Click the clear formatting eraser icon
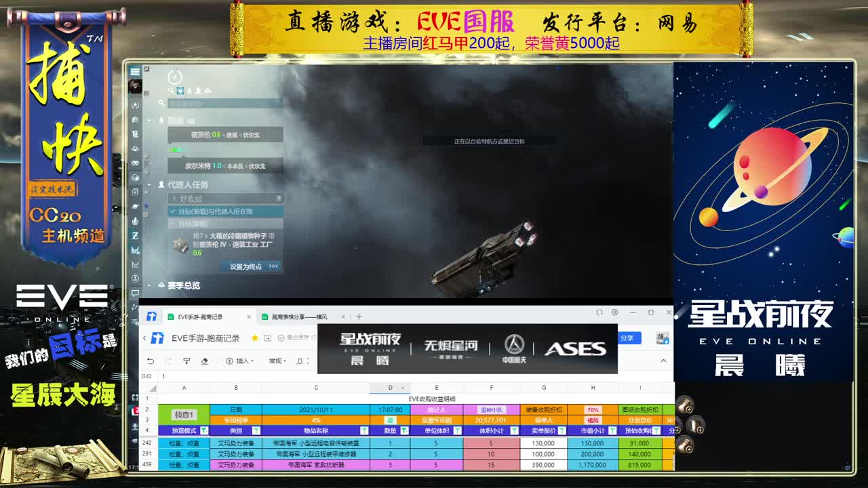Image resolution: width=868 pixels, height=488 pixels. [x=205, y=361]
